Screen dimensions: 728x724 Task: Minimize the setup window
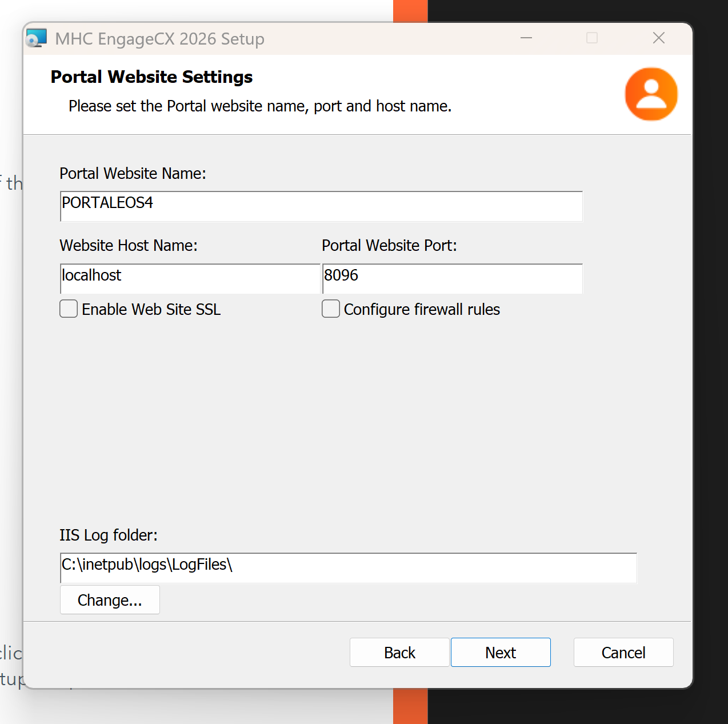point(526,38)
